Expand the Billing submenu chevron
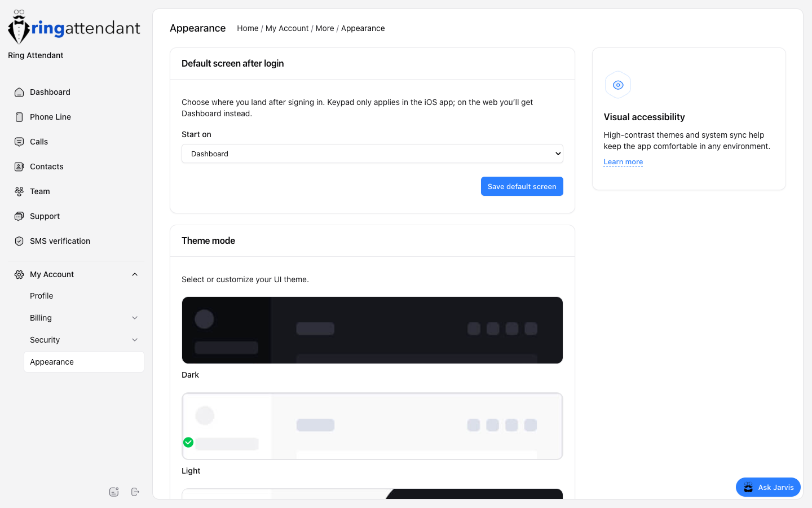The height and width of the screenshot is (508, 812). point(135,318)
